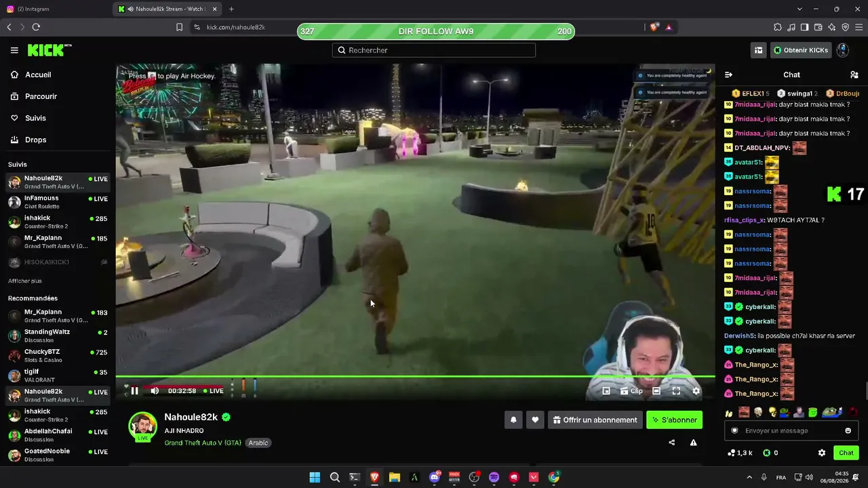Reload the page with refresh icon
This screenshot has height=488, width=868.
(x=36, y=27)
